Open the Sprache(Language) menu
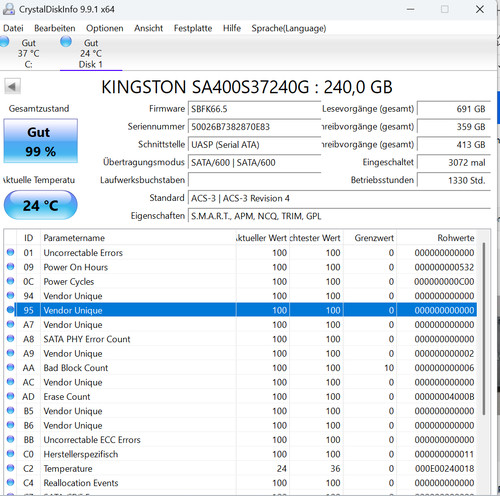The width and height of the screenshot is (500, 496). (289, 28)
